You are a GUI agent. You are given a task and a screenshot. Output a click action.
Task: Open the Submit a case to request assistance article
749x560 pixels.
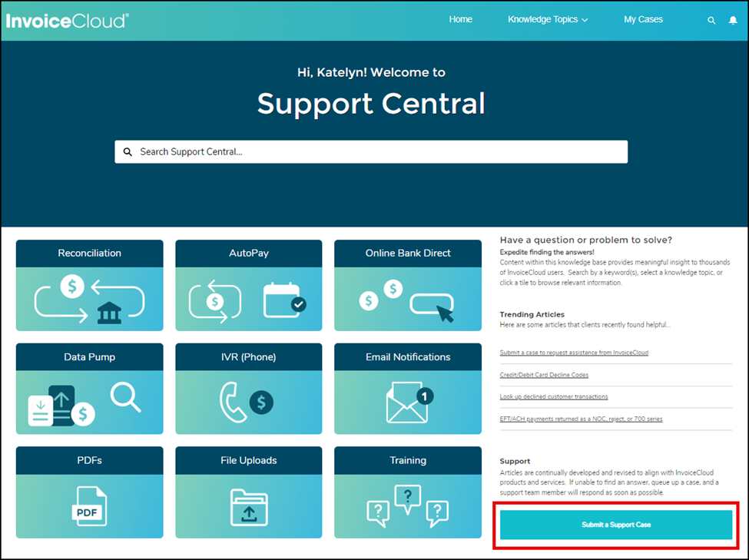pyautogui.click(x=574, y=353)
